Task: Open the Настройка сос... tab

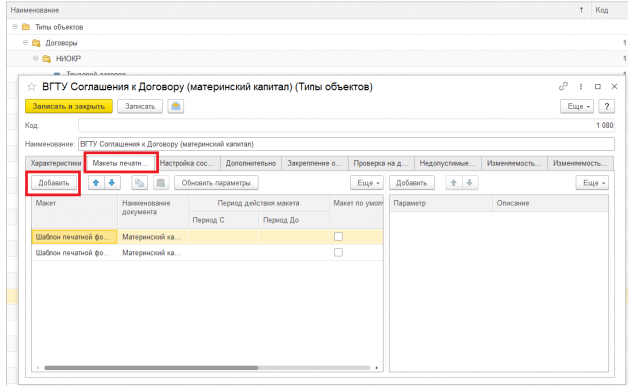Action: pos(188,163)
